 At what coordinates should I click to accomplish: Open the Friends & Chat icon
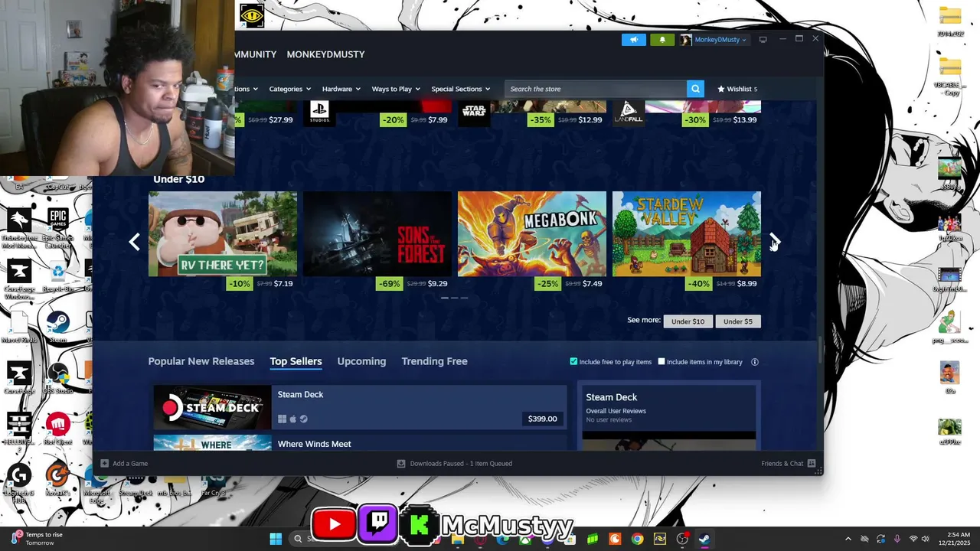(x=812, y=463)
